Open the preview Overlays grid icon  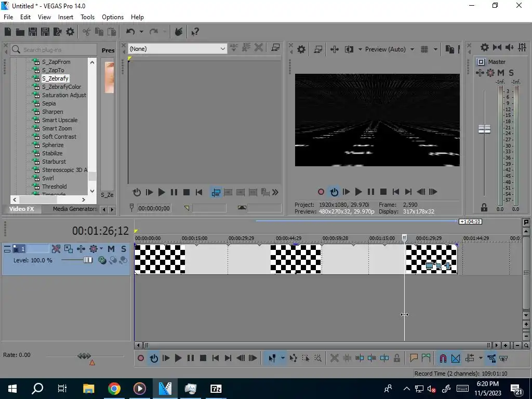pyautogui.click(x=424, y=49)
